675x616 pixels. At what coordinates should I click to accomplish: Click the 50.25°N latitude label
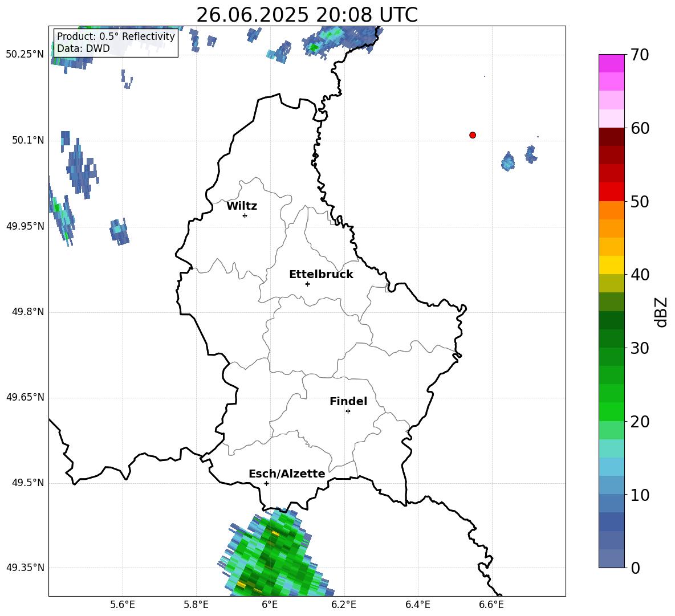[x=25, y=55]
